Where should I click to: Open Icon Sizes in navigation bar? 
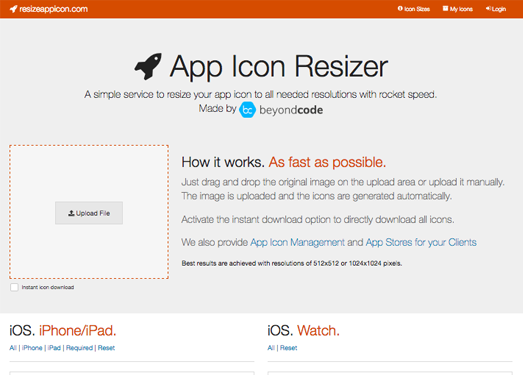coord(414,9)
